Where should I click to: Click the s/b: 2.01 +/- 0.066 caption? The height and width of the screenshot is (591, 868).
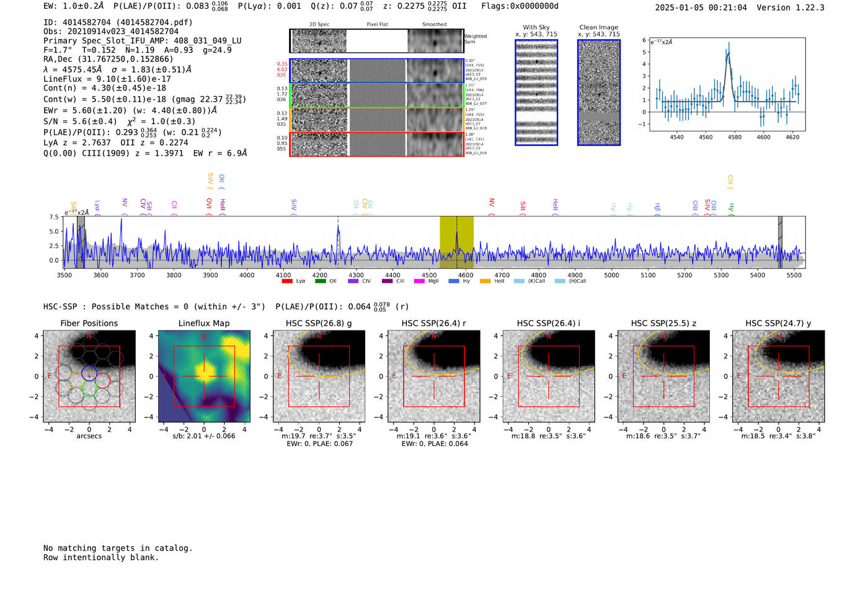point(204,436)
